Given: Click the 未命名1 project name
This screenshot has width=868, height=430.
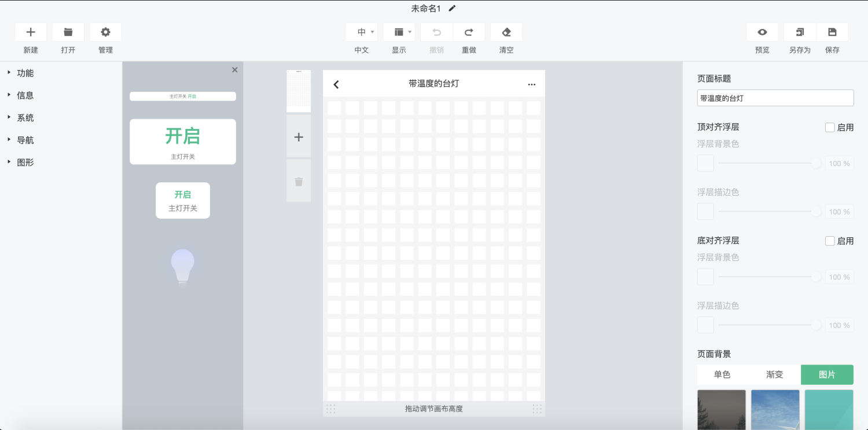Looking at the screenshot, I should point(426,8).
